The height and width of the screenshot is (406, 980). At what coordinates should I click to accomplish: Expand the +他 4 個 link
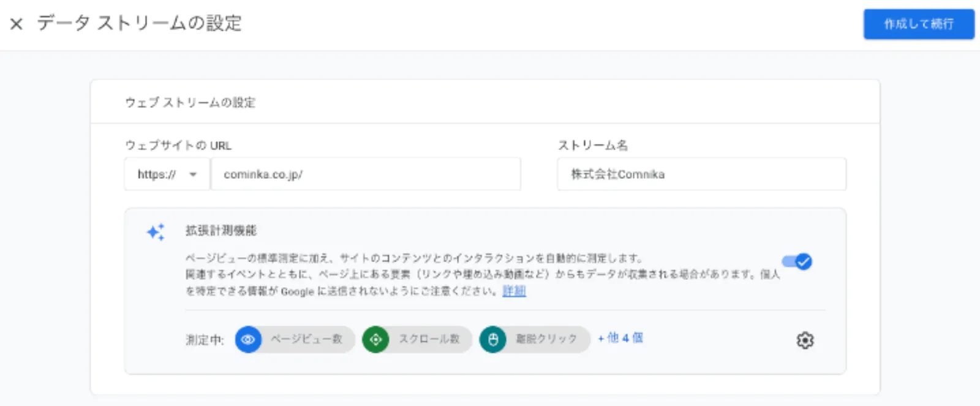tap(620, 338)
